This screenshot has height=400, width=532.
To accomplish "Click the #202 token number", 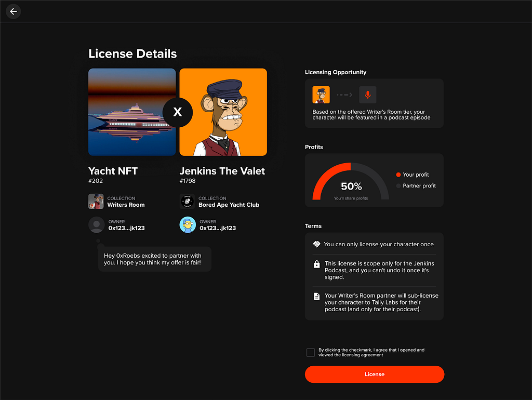I will (96, 181).
